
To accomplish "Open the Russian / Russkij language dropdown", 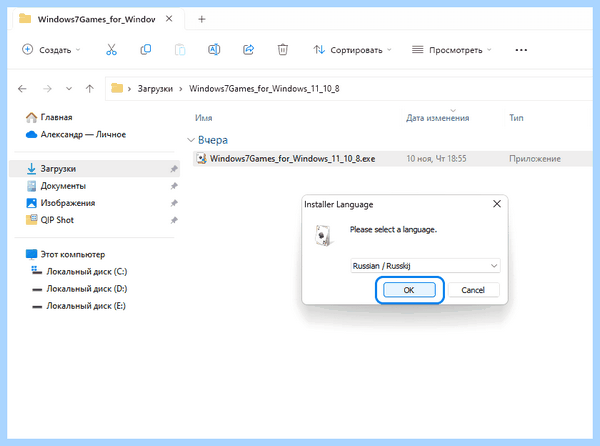I will click(425, 265).
